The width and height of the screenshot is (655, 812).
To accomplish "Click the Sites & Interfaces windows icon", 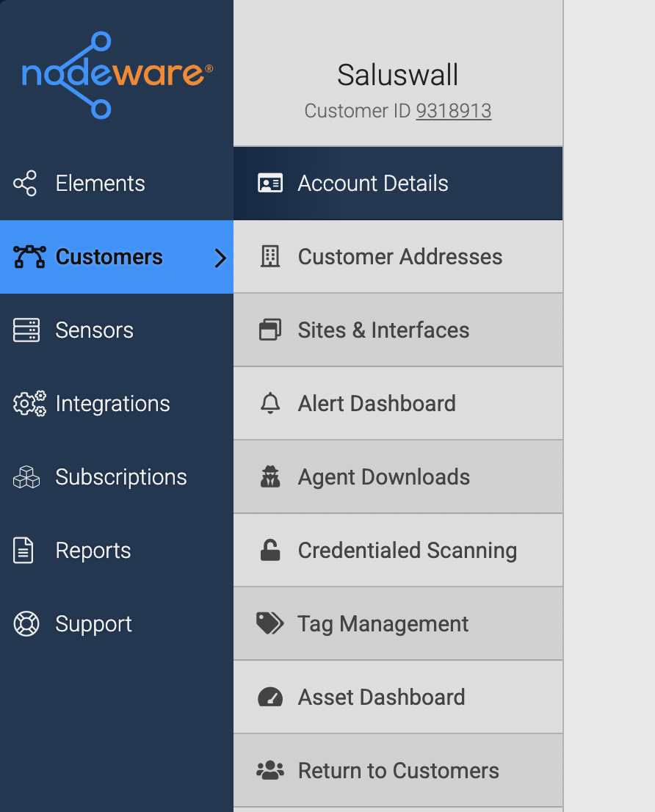I will point(270,330).
